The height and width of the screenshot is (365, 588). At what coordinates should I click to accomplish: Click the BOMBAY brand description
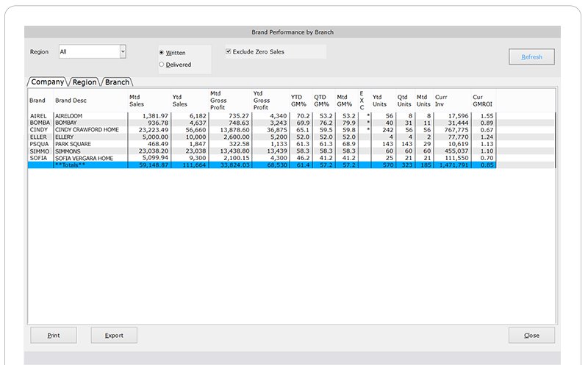point(66,123)
